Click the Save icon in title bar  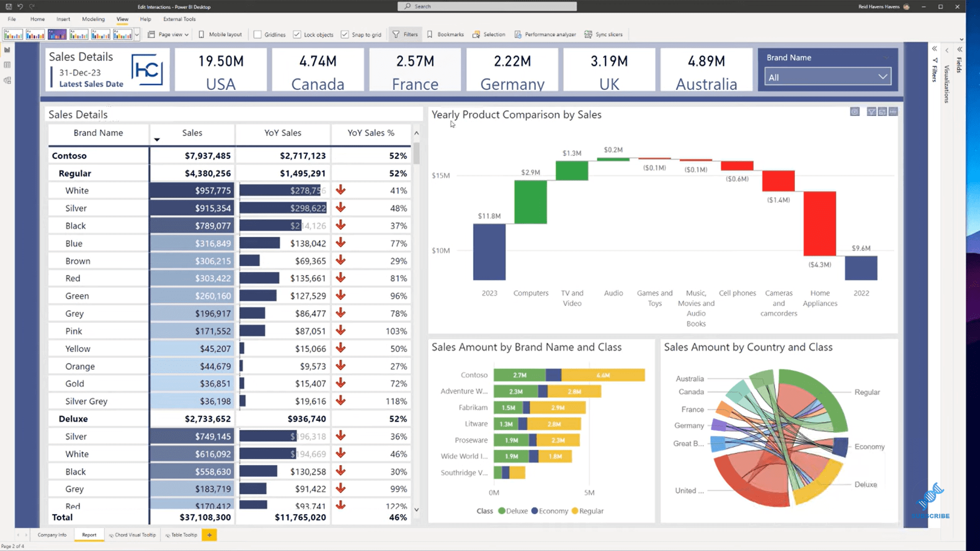click(9, 7)
